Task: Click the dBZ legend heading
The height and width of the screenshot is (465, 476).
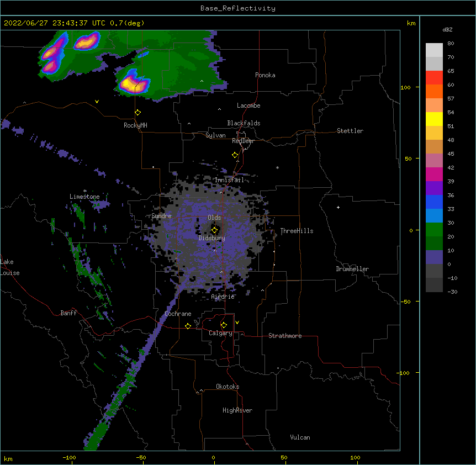Action: coord(447,30)
